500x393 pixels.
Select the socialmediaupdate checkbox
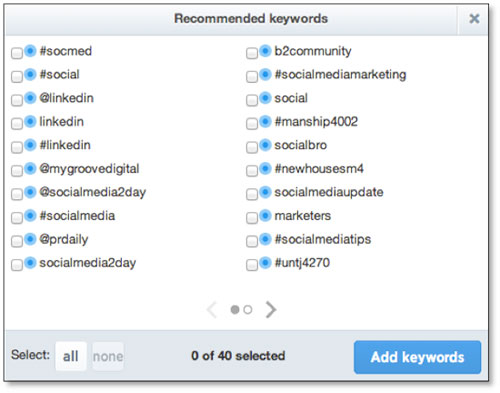click(x=252, y=194)
